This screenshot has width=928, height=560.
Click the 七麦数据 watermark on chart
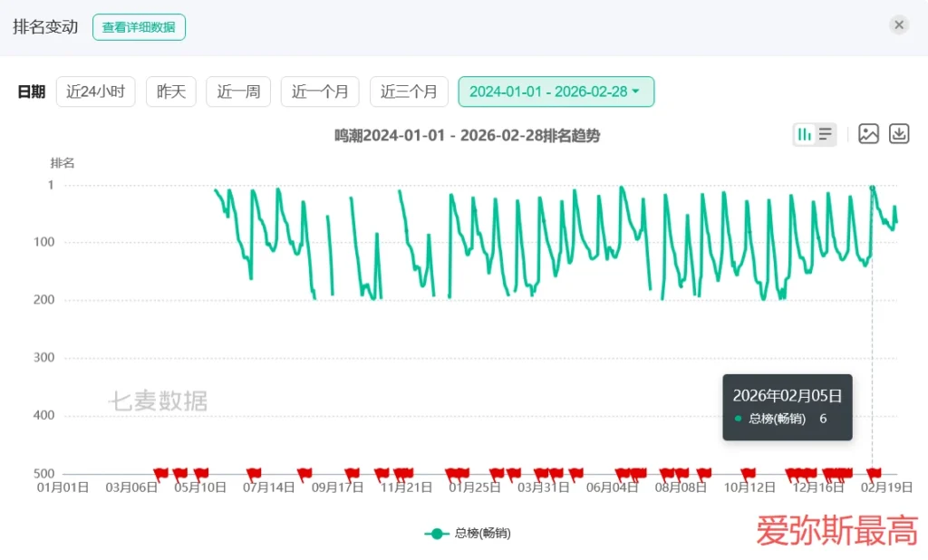tap(159, 401)
